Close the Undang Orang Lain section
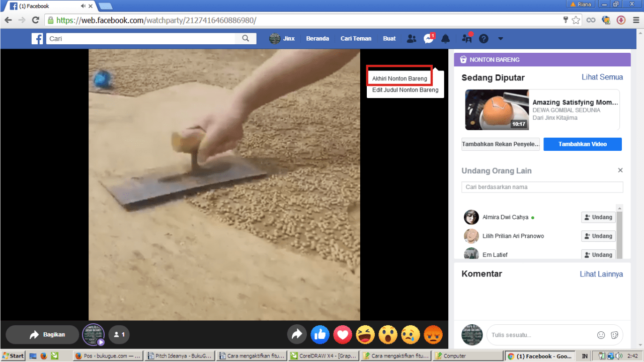 tap(620, 170)
